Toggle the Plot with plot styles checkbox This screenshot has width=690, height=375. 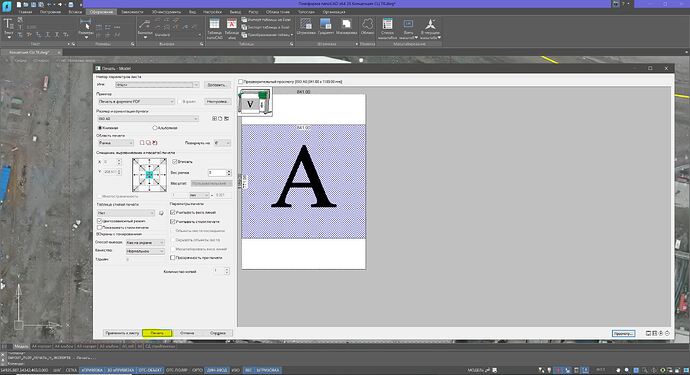[172, 221]
